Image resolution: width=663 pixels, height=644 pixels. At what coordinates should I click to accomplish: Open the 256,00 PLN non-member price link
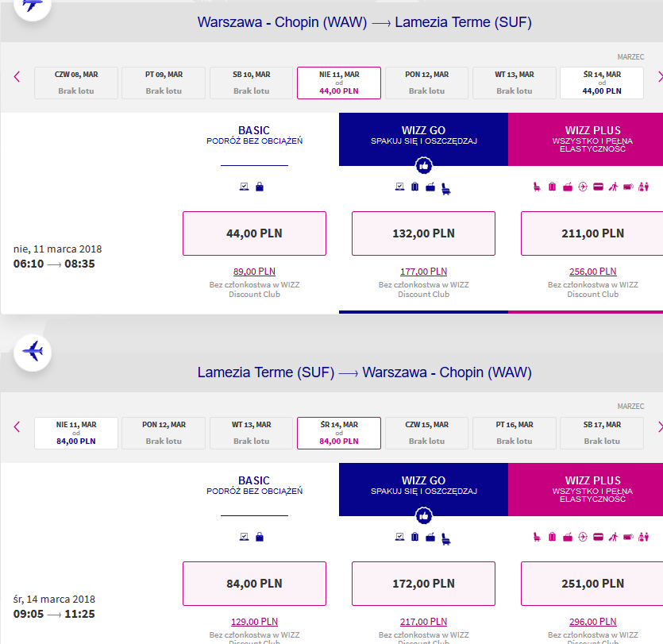coord(593,272)
